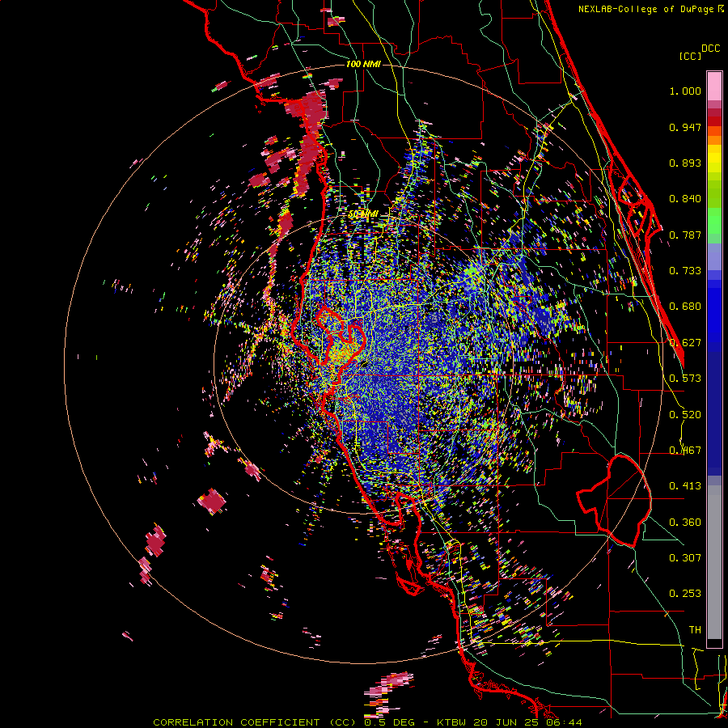The image size is (728, 728).
Task: Pick the black TH segment at scale bottom
Action: point(714,643)
